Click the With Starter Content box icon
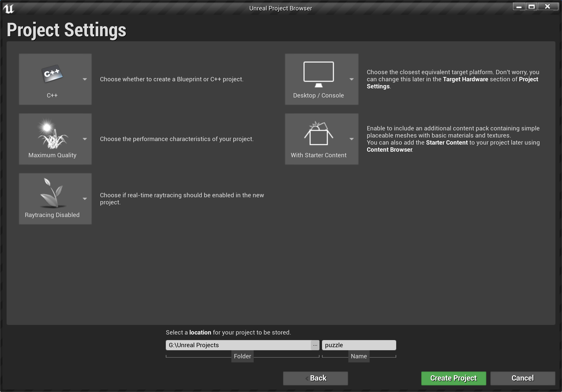 (318, 134)
